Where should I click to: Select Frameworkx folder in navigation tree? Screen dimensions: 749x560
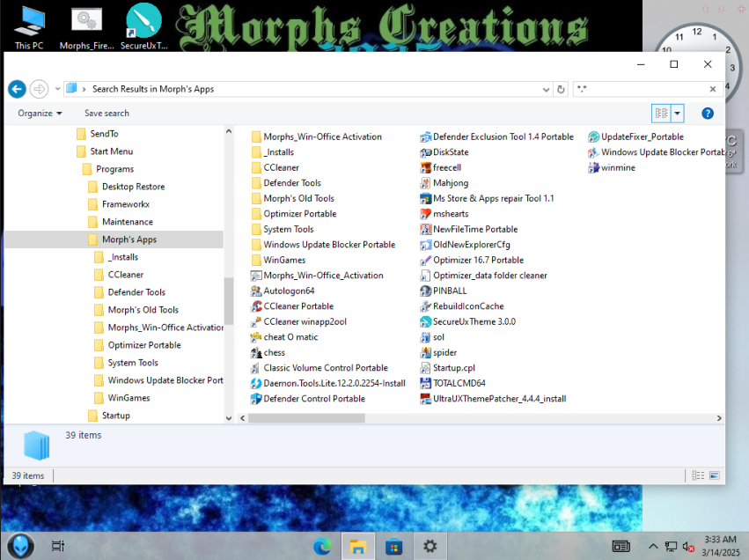(126, 204)
